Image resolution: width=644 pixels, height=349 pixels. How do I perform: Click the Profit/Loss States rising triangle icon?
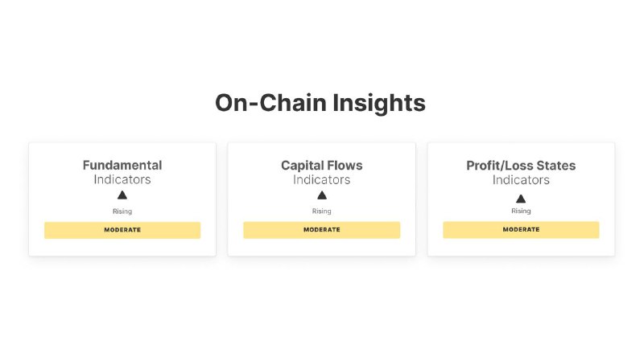[x=521, y=199]
